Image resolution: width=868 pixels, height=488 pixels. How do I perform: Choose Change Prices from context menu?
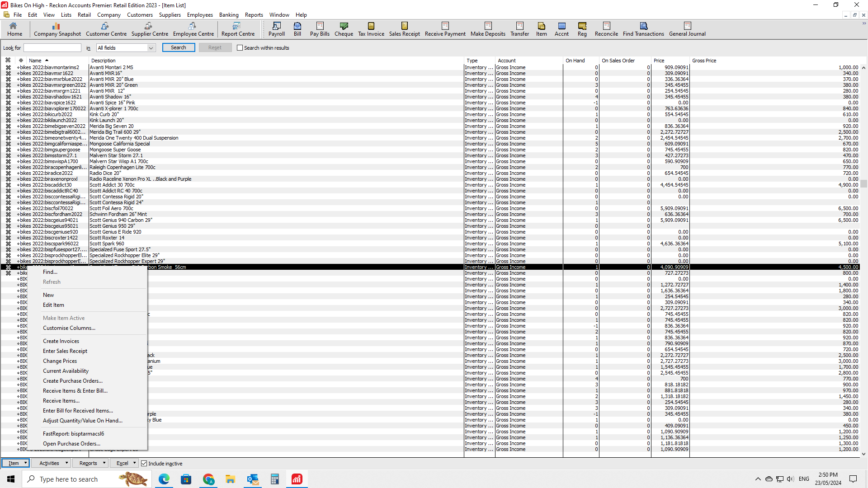(60, 361)
